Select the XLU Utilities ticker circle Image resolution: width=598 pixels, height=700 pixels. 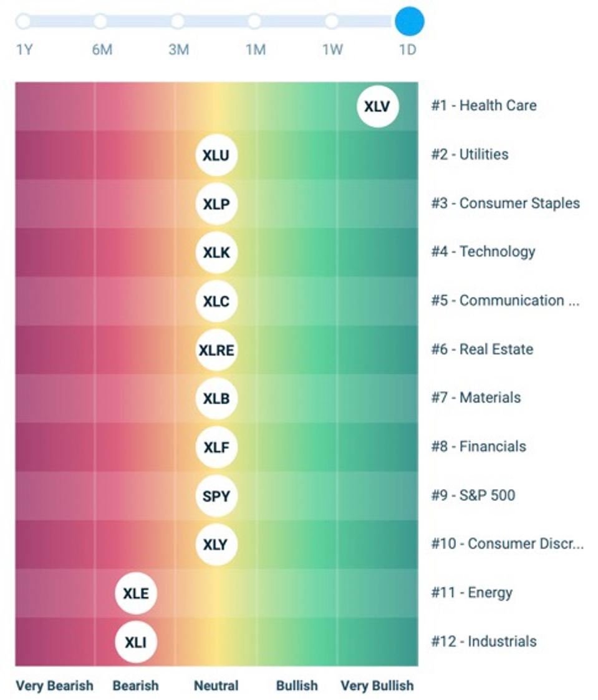216,155
